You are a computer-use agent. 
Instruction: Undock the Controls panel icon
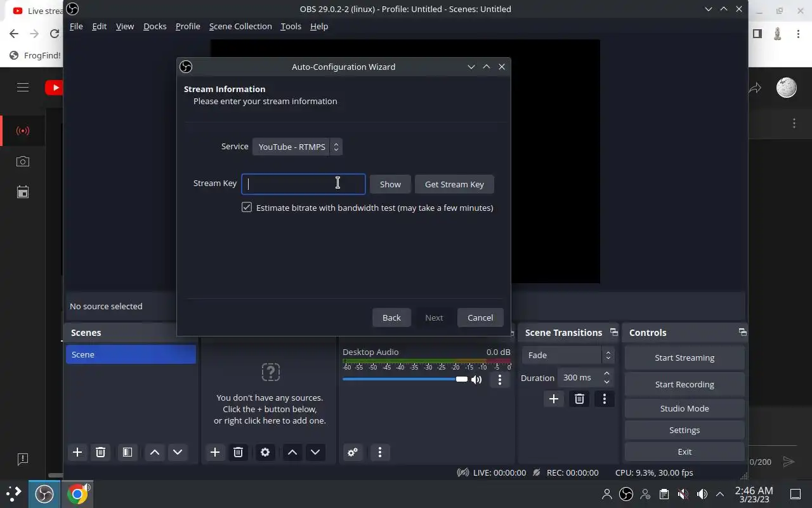coord(742,332)
